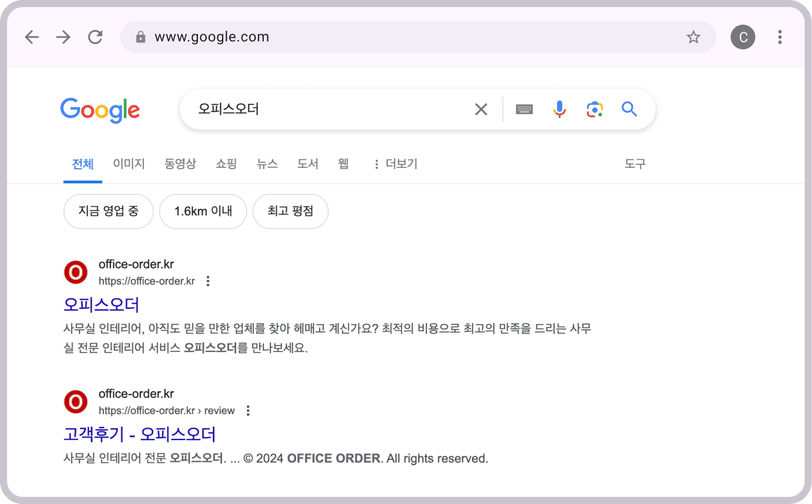Open the profile avatar labeled C
812x504 pixels.
pos(743,38)
